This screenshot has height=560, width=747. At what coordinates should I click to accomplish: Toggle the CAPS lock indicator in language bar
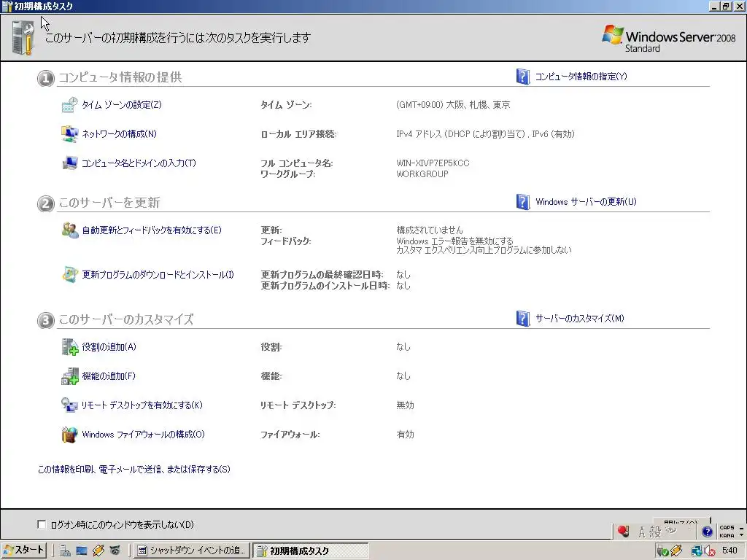727,528
